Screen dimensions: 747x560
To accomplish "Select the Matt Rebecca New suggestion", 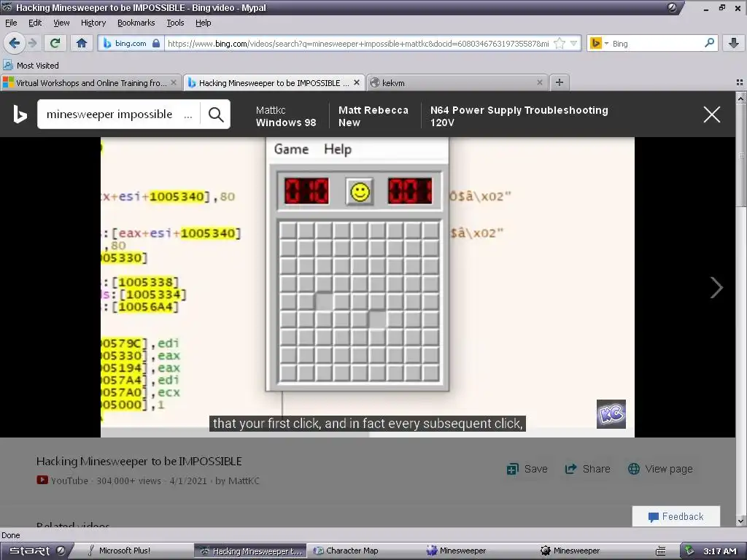I will (x=373, y=116).
